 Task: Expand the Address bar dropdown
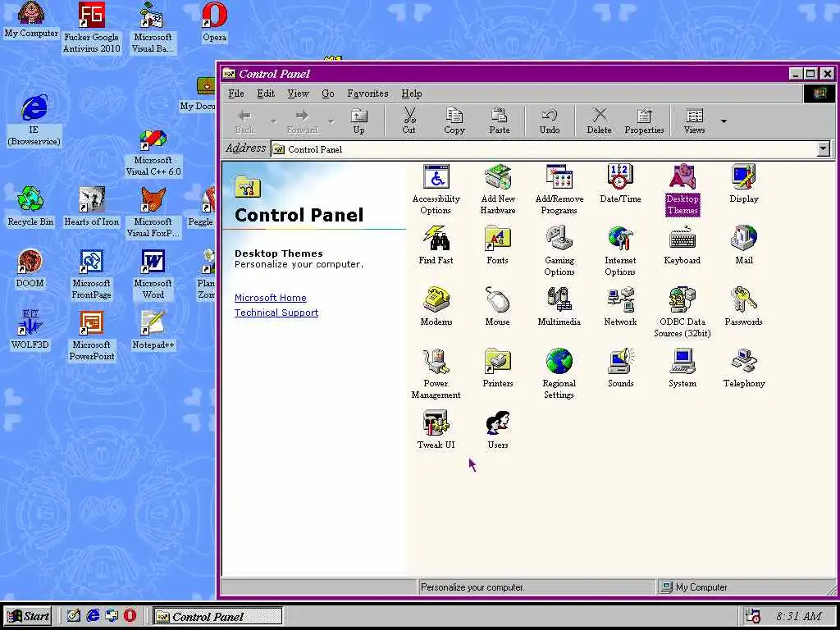click(x=824, y=149)
